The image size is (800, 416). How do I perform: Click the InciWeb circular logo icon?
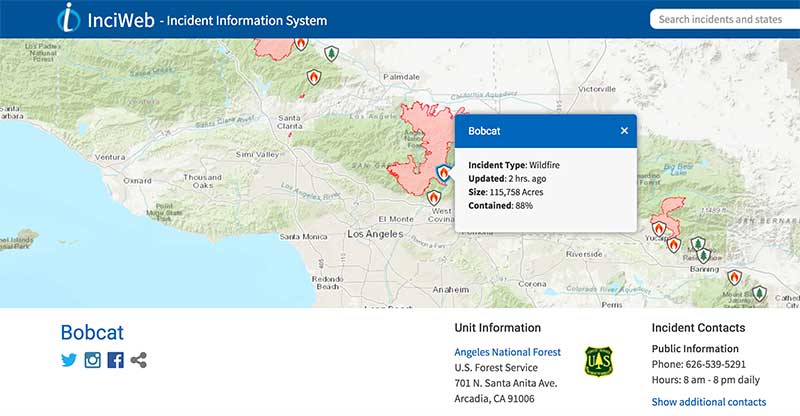(x=68, y=18)
